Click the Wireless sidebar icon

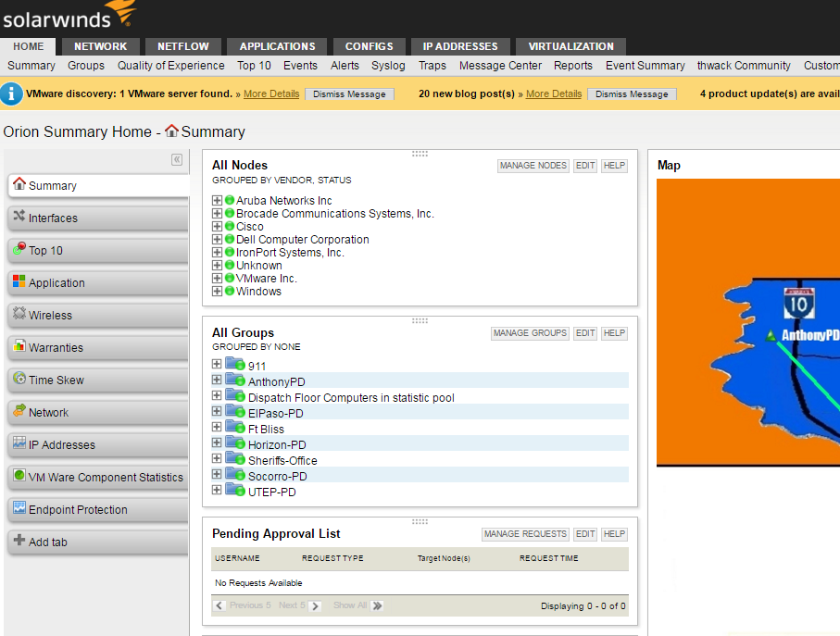tap(19, 313)
